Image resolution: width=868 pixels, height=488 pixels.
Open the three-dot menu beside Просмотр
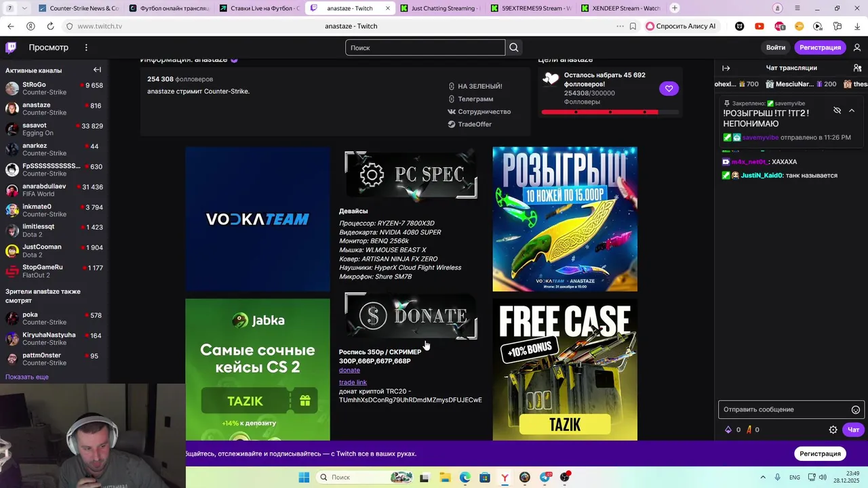[86, 47]
